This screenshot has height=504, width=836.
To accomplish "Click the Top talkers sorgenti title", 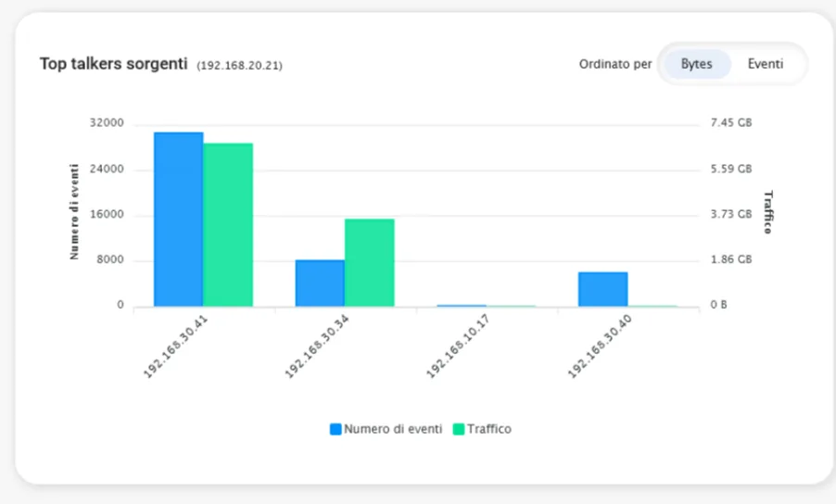I will (114, 64).
